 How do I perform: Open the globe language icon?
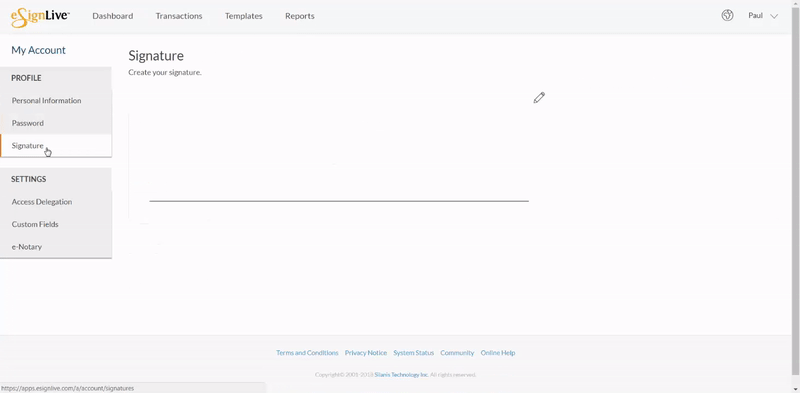728,15
